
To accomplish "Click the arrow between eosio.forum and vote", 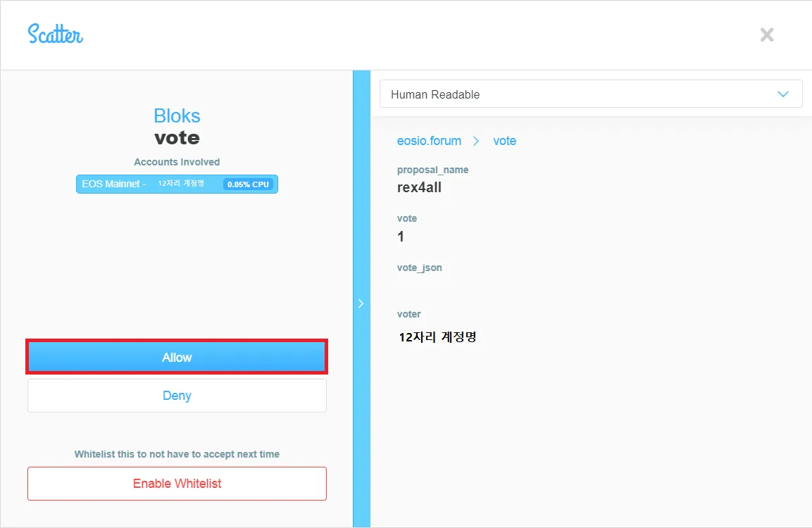I will click(x=476, y=141).
